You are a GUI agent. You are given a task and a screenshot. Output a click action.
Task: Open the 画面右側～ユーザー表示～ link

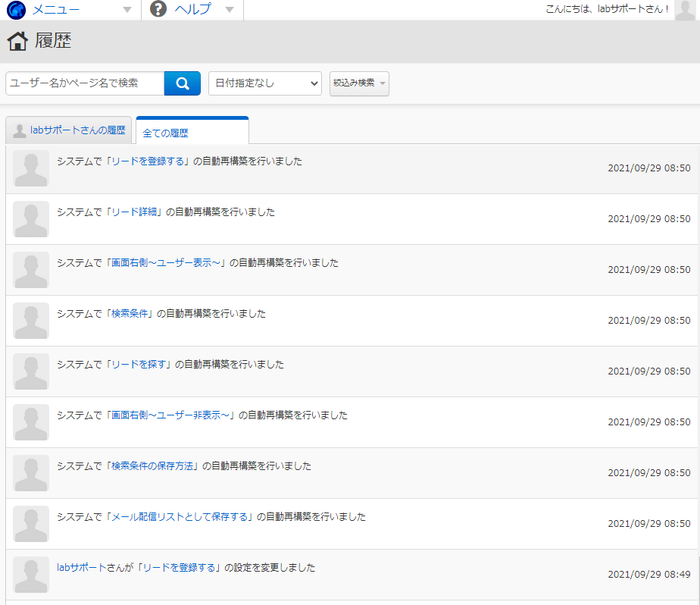pyautogui.click(x=166, y=263)
